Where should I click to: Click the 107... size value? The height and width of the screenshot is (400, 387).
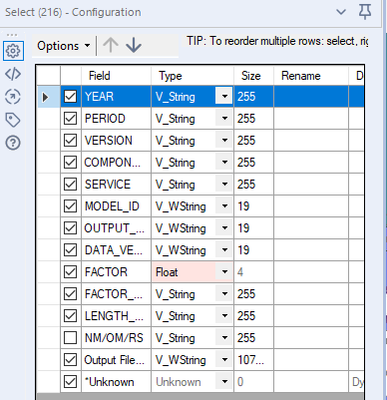tap(251, 360)
